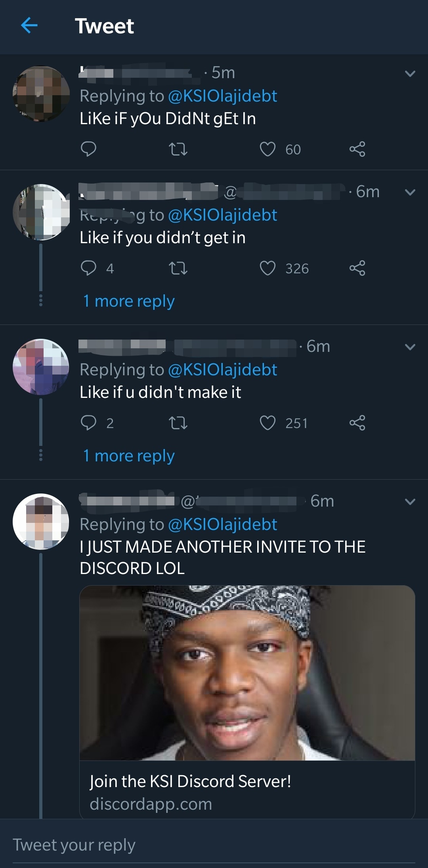
Task: Open replies on the tweet with 4 comments
Action: [88, 268]
